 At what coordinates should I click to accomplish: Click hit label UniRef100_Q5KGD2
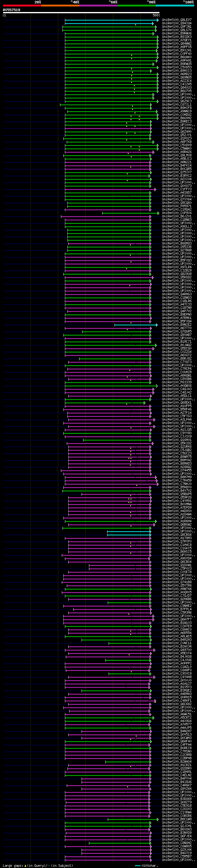pyautogui.click(x=176, y=277)
